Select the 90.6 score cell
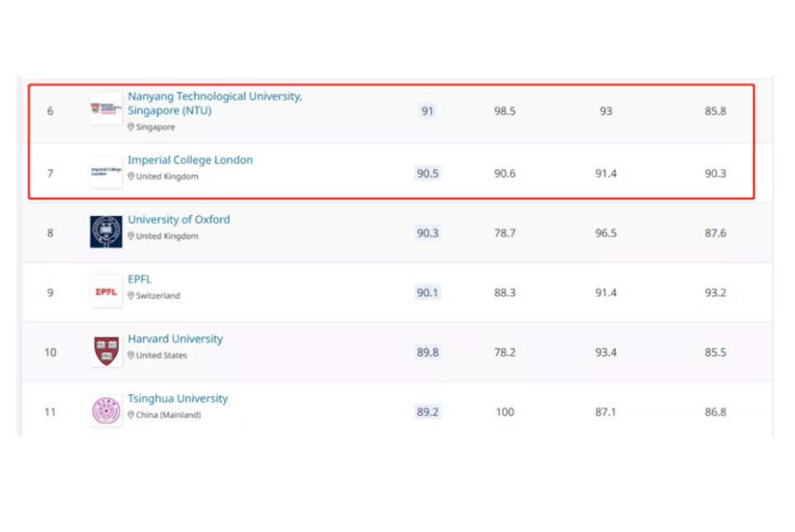The width and height of the screenshot is (795, 532). click(505, 173)
